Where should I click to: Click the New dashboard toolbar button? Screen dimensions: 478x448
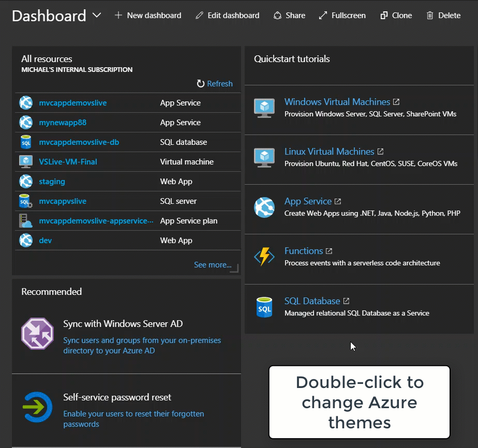pyautogui.click(x=148, y=16)
